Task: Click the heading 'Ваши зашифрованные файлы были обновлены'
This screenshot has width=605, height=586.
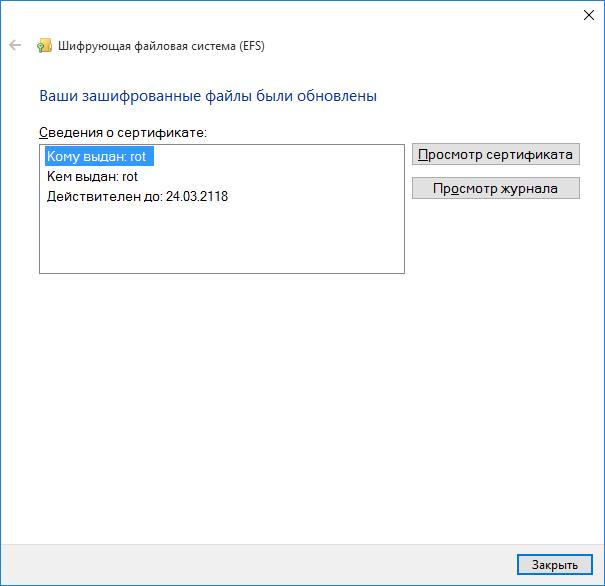Action: coord(208,96)
